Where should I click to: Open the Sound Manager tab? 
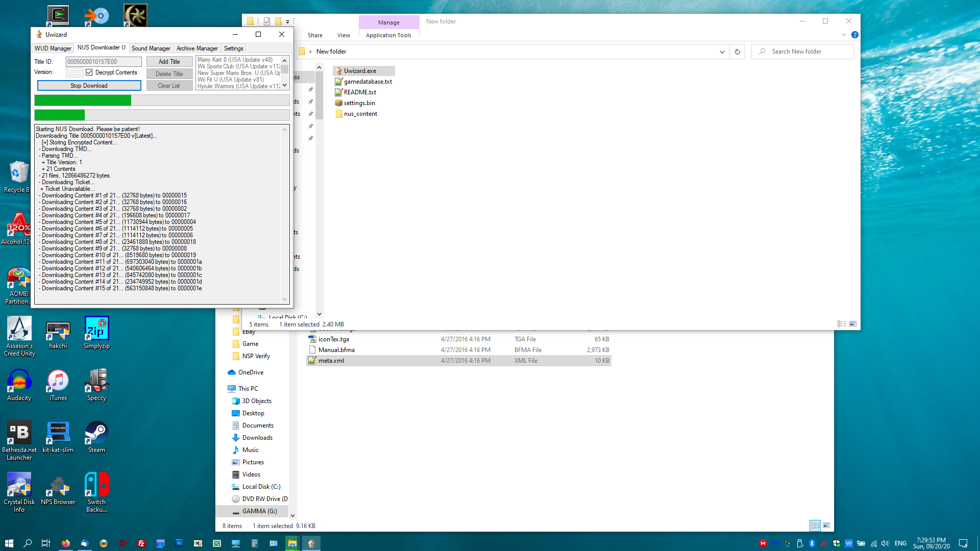click(x=151, y=48)
